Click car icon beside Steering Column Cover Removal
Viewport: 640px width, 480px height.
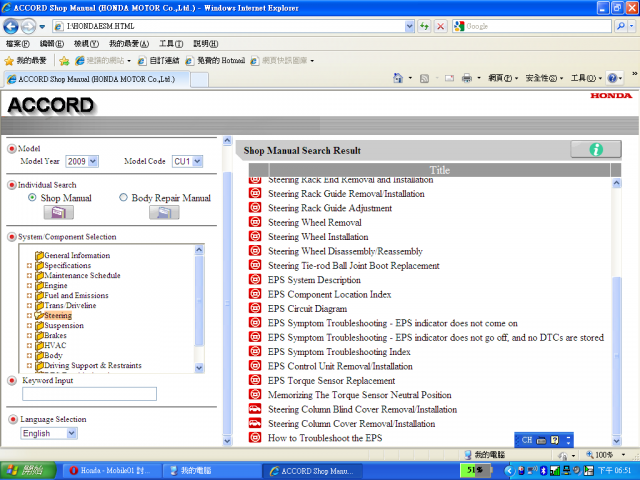click(255, 423)
